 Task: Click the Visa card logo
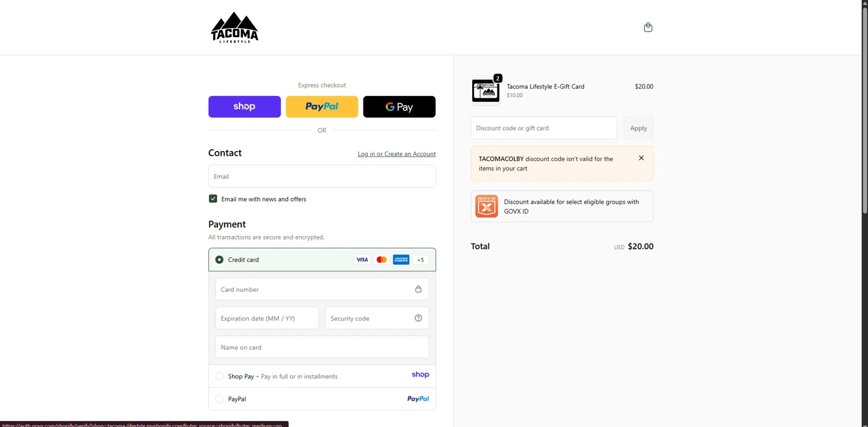(362, 260)
